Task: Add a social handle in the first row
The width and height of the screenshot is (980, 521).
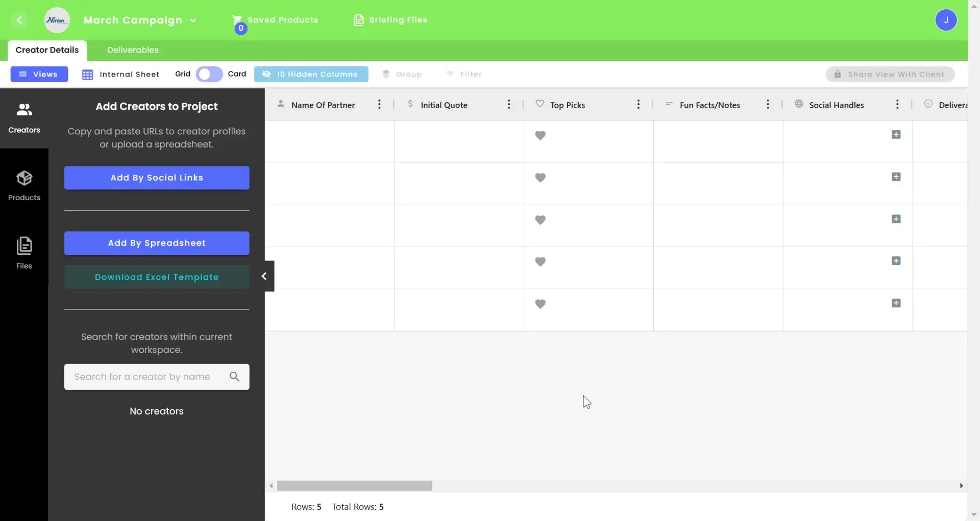Action: tap(896, 134)
